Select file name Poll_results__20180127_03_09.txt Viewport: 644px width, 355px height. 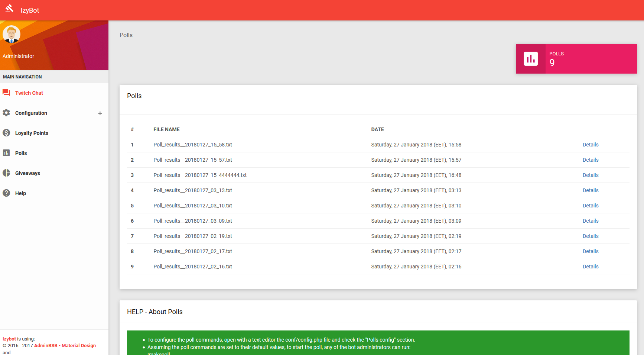coord(193,221)
